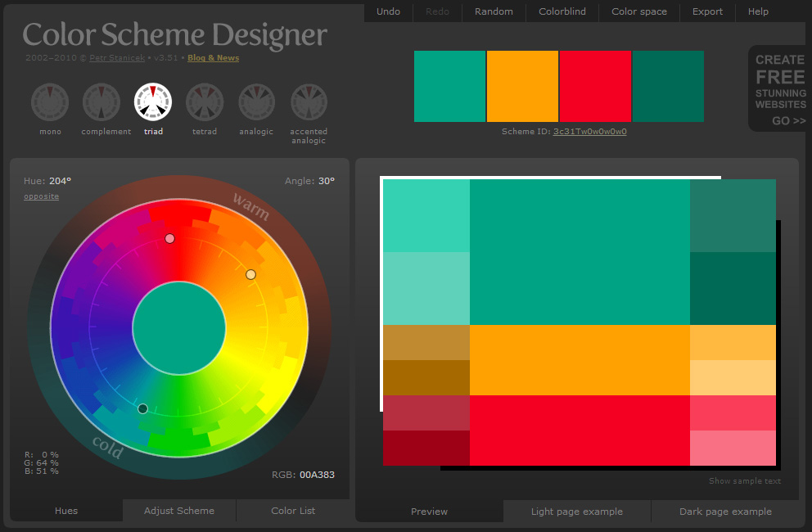Screen dimensions: 812x532
Task: Open the Dark page example tab
Action: pyautogui.click(x=725, y=512)
